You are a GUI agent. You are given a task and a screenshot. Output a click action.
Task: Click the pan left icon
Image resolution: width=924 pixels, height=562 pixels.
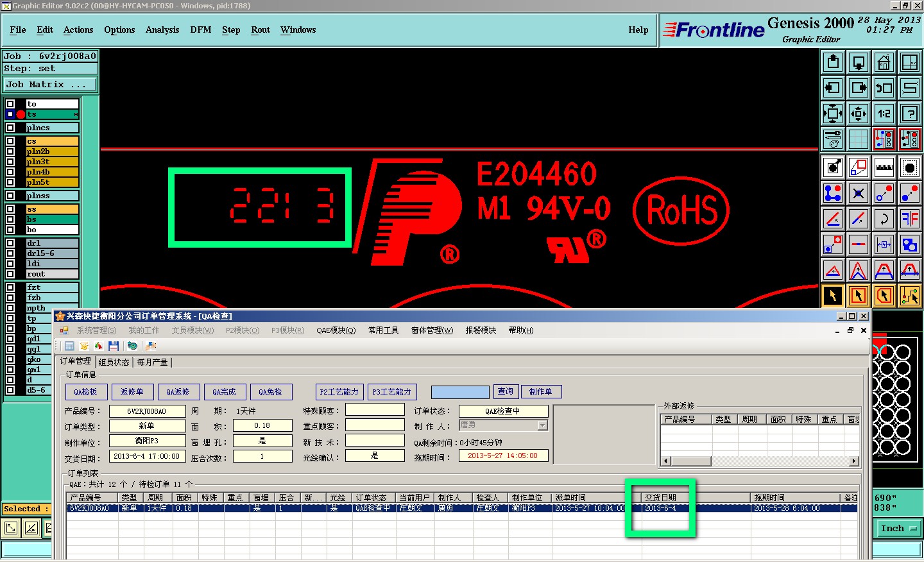833,88
